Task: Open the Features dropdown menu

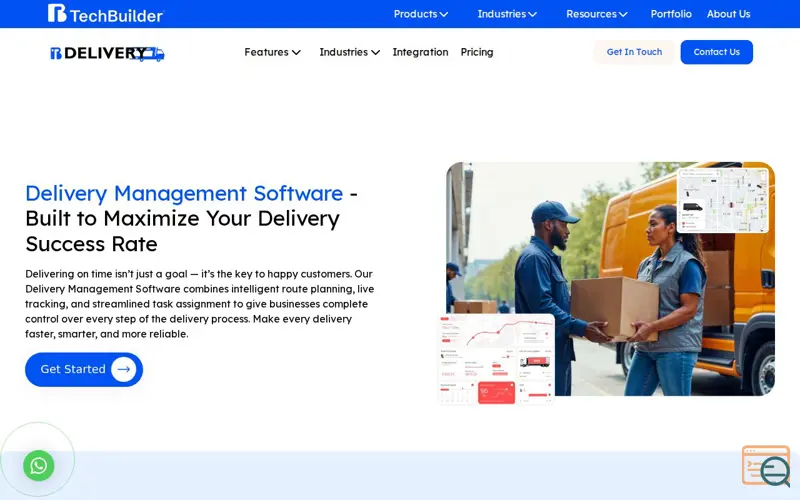Action: point(272,52)
